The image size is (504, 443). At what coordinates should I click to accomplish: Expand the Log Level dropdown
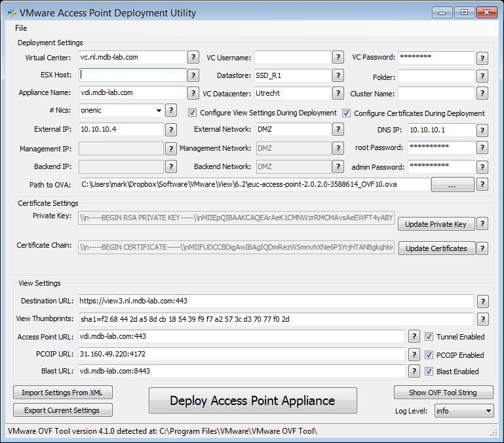[488, 411]
